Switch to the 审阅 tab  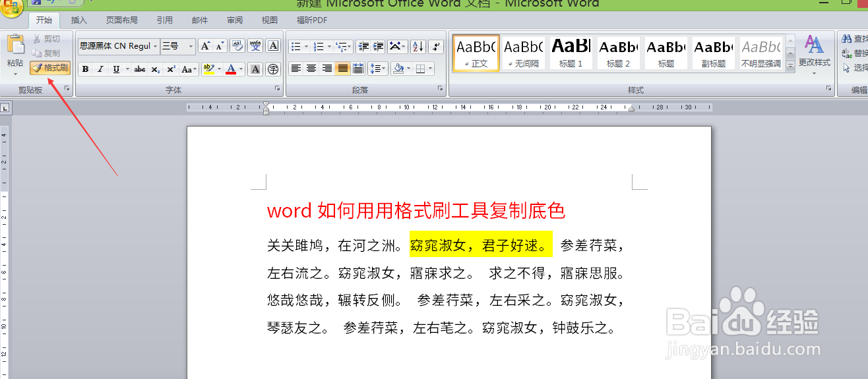point(235,20)
